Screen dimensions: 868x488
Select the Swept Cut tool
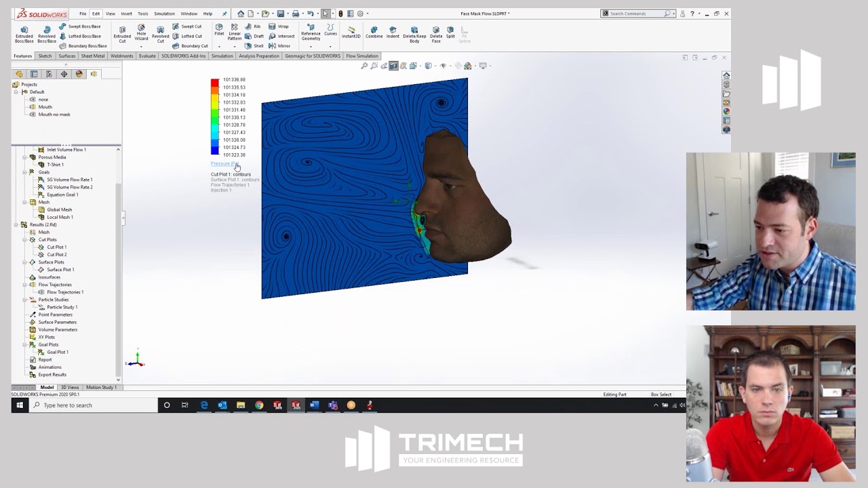[x=186, y=26]
